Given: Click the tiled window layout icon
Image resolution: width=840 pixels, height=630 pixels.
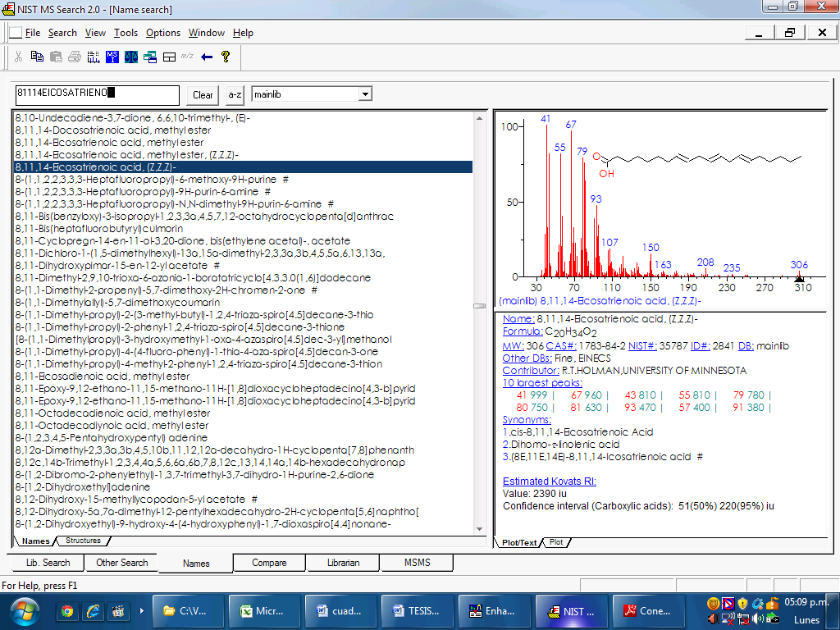Looking at the screenshot, I should coord(169,57).
